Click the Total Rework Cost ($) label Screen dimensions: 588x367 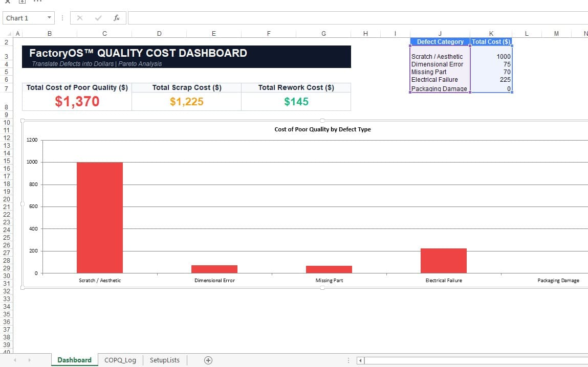(x=296, y=87)
